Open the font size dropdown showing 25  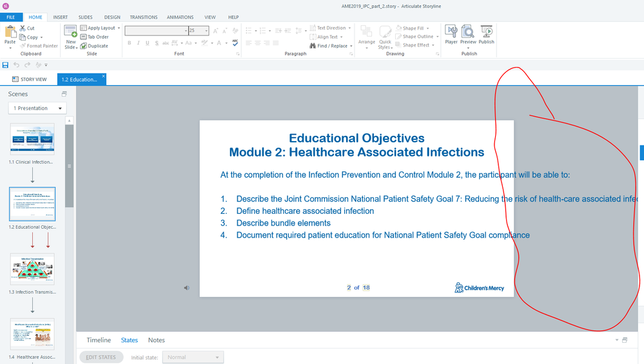click(x=206, y=30)
